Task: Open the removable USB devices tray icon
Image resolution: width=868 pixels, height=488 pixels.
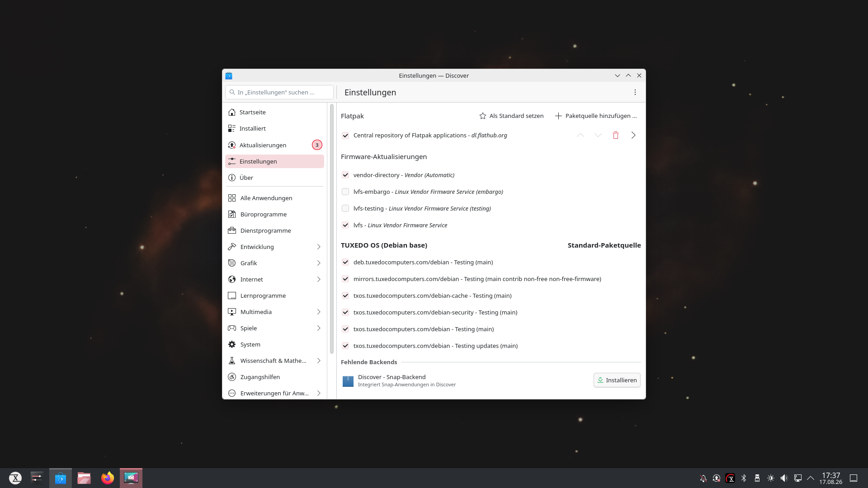Action: point(757,478)
